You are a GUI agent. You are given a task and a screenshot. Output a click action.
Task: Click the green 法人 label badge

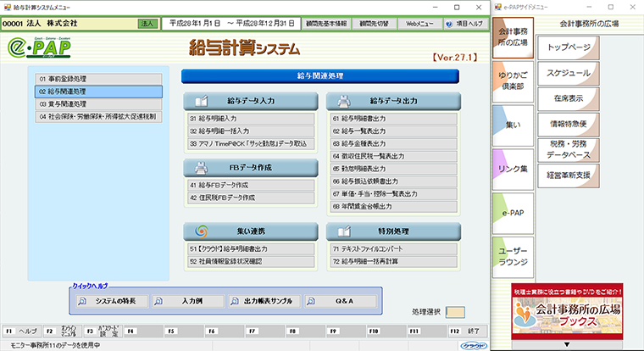[147, 24]
